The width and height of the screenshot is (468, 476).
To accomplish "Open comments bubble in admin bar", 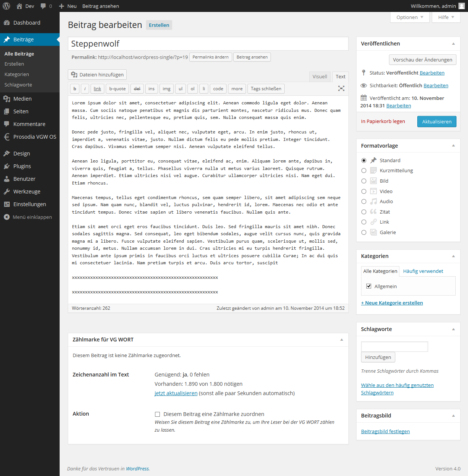I will point(43,6).
